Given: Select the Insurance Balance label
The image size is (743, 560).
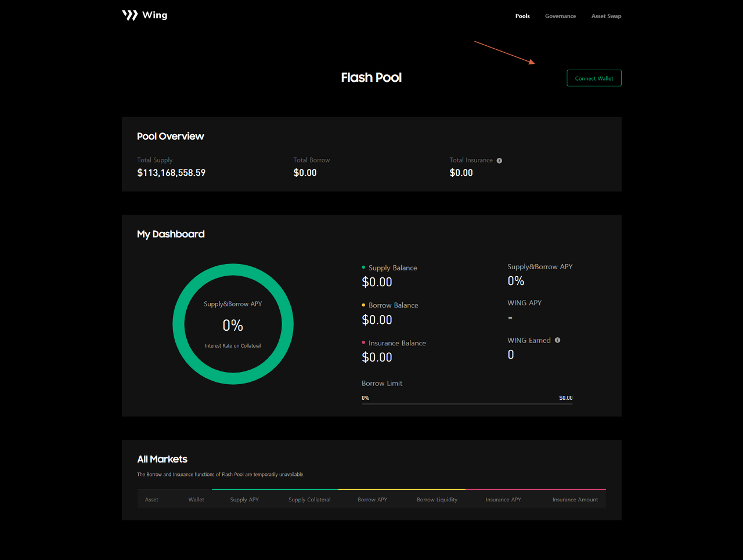Looking at the screenshot, I should pos(397,344).
